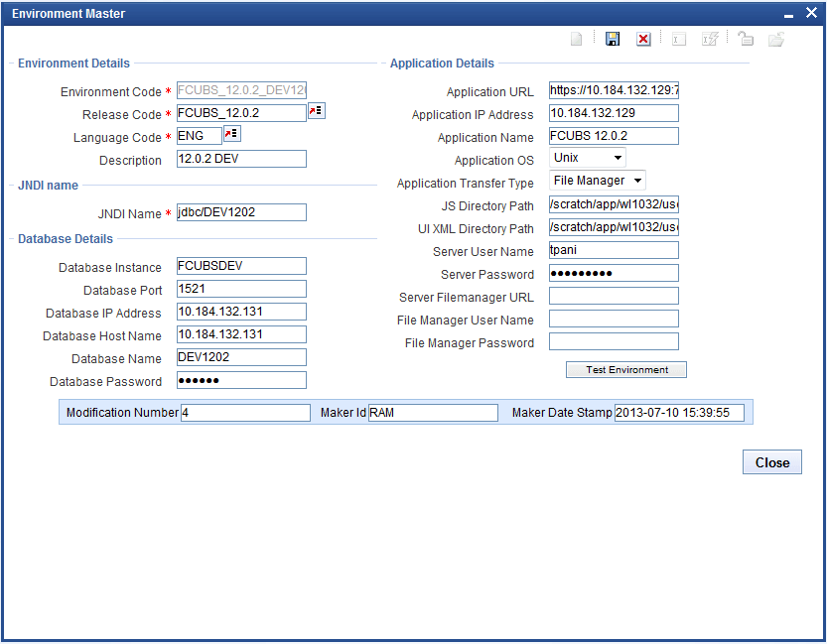Click the Enter Query toolbar icon
Screen dimensions: 827x644
coord(679,39)
